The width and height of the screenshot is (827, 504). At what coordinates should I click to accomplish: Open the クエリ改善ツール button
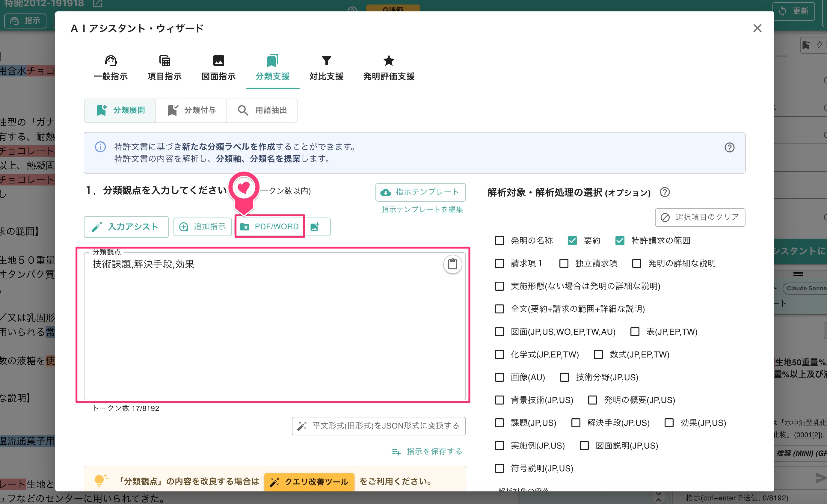click(309, 482)
